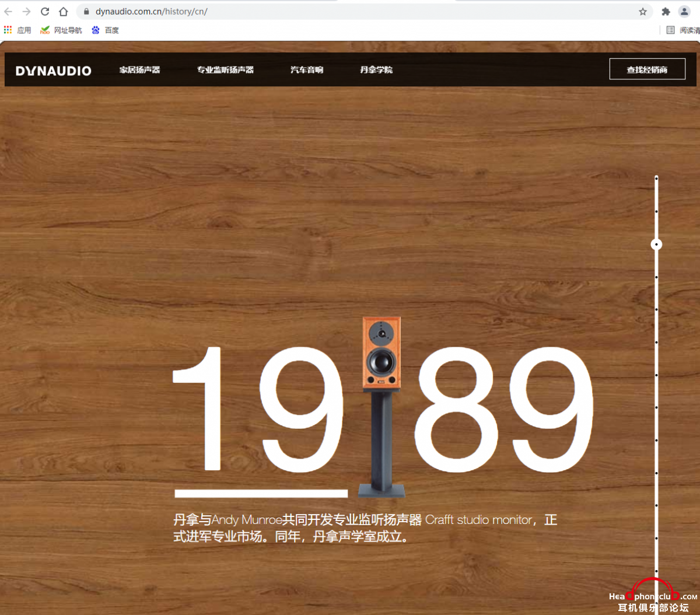This screenshot has width=700, height=615.
Task: Open the 专业监听扬声器 menu
Action: [225, 69]
